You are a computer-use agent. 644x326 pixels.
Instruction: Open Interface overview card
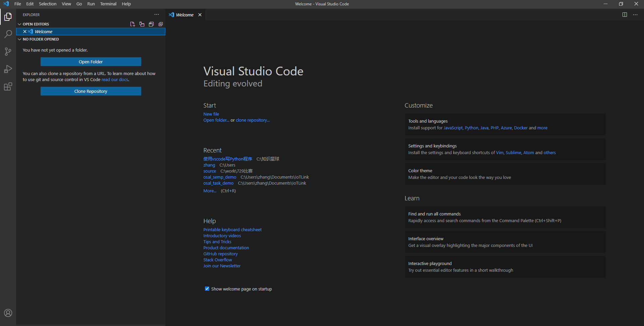point(505,242)
